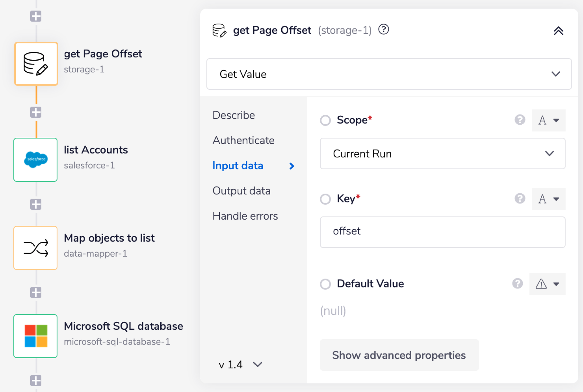This screenshot has width=583, height=392.
Task: Switch to the Output data tab
Action: (x=241, y=191)
